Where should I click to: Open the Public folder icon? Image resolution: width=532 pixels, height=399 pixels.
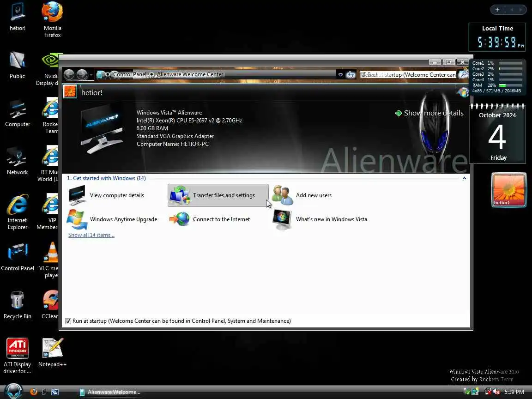17,65
